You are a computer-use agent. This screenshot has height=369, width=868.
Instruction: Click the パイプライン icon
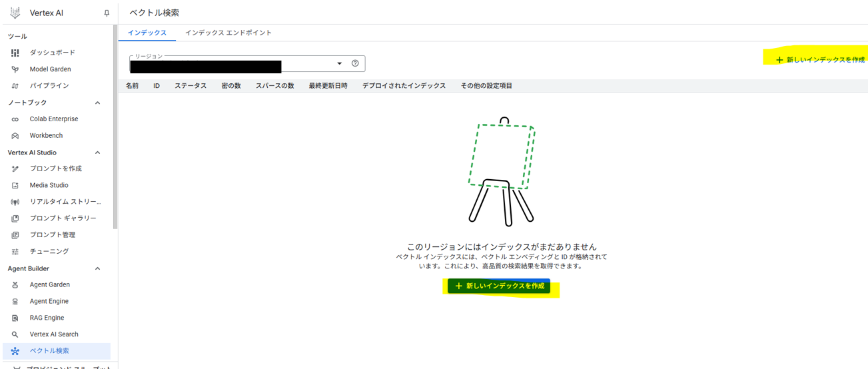point(15,86)
